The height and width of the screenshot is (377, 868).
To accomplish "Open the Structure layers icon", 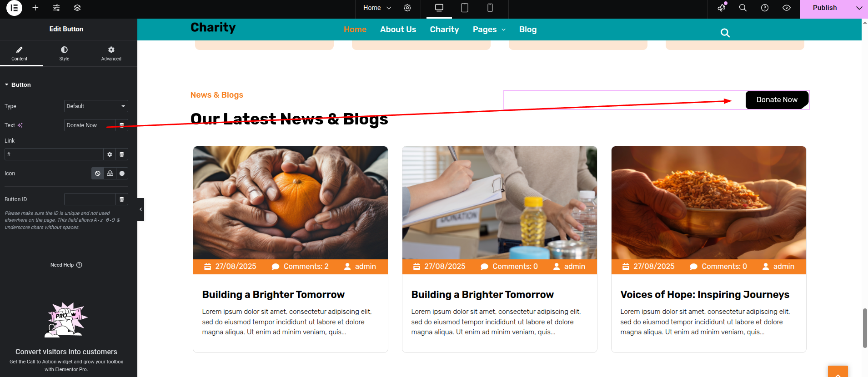I will tap(77, 8).
